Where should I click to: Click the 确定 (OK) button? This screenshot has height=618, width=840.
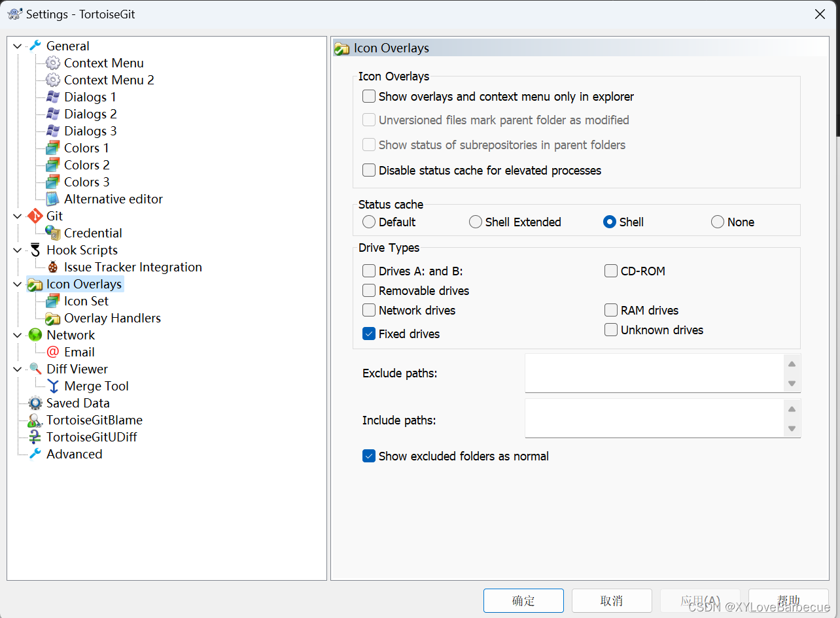[x=523, y=600]
